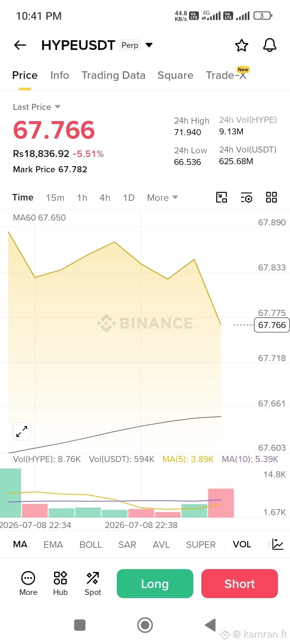Open the four-square grid layout icon

(x=271, y=197)
